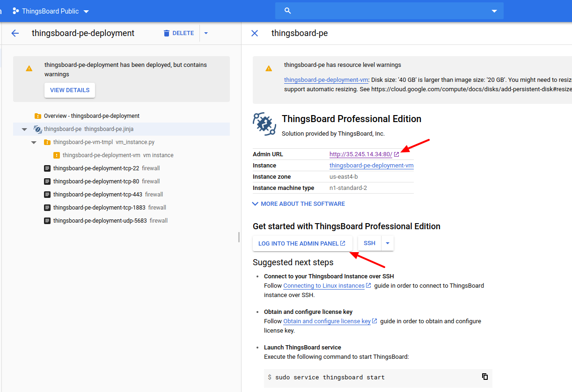Click the Overview warning folder icon
Image resolution: width=572 pixels, height=392 pixels.
click(38, 116)
